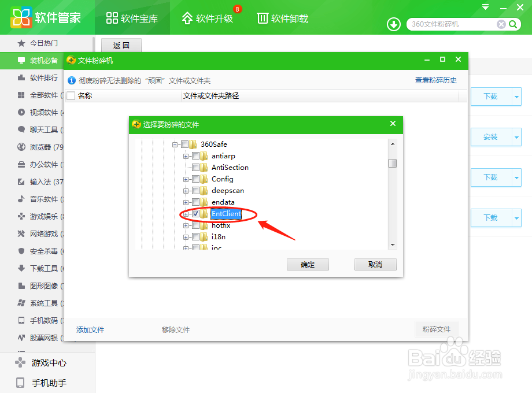
Task: Click the 文件粉碎机 title bar icon
Action: [x=71, y=60]
